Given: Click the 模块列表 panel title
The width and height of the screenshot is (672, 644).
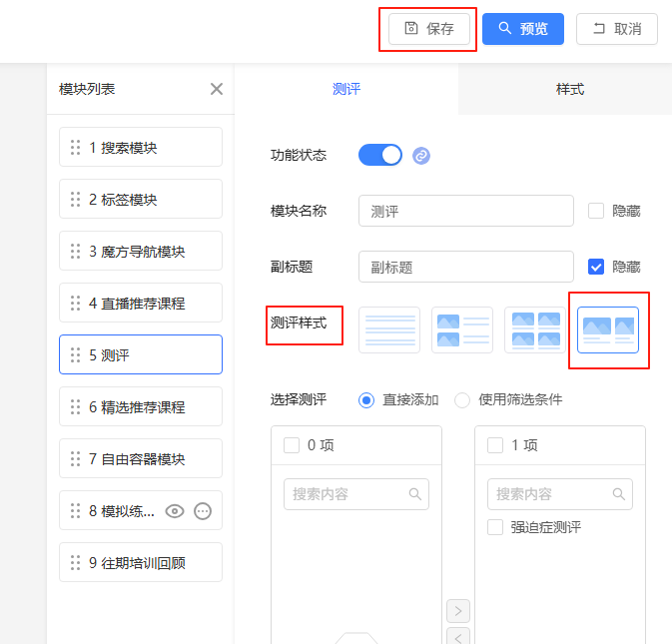Looking at the screenshot, I should tap(87, 89).
